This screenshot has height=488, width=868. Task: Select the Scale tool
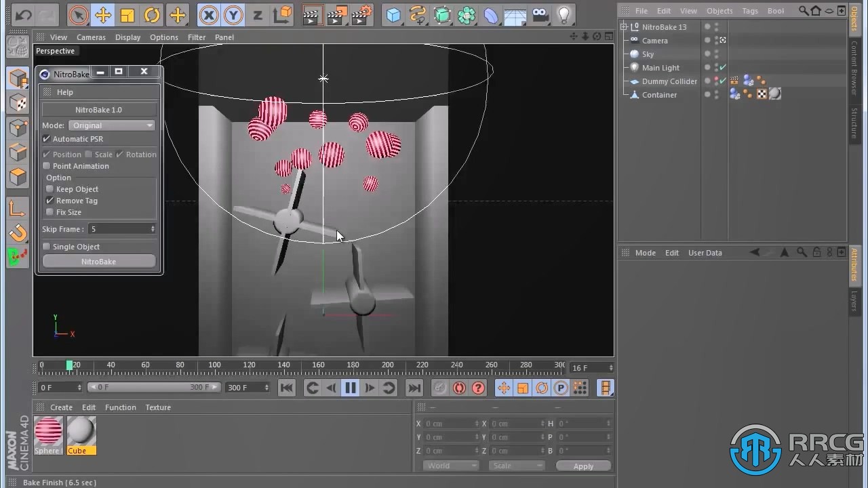[127, 14]
